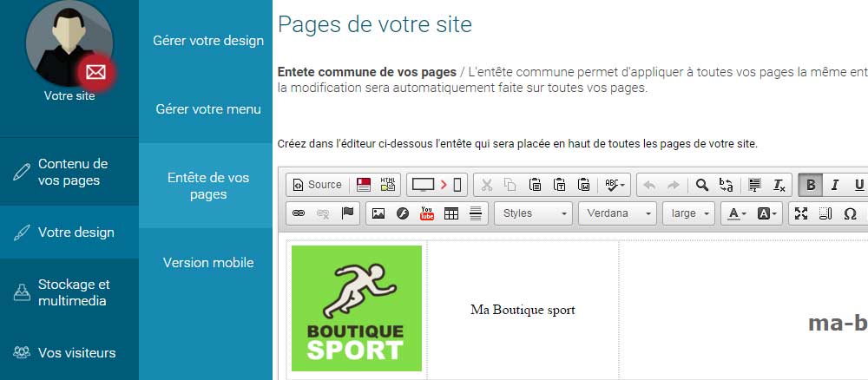Screen dimensions: 868x380
Task: Click the YouTube embed icon
Action: (427, 213)
